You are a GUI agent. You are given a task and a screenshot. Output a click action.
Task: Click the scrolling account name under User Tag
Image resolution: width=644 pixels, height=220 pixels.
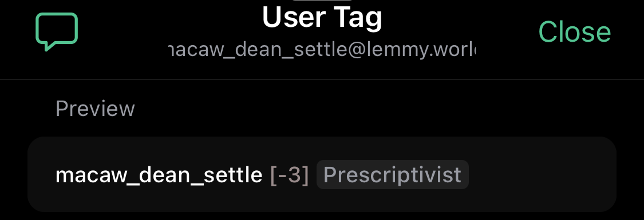[x=322, y=50]
